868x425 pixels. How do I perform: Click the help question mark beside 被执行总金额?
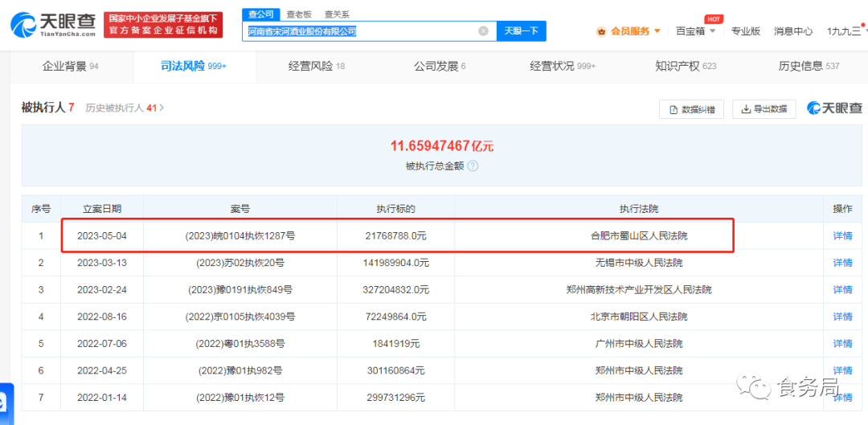[x=473, y=166]
